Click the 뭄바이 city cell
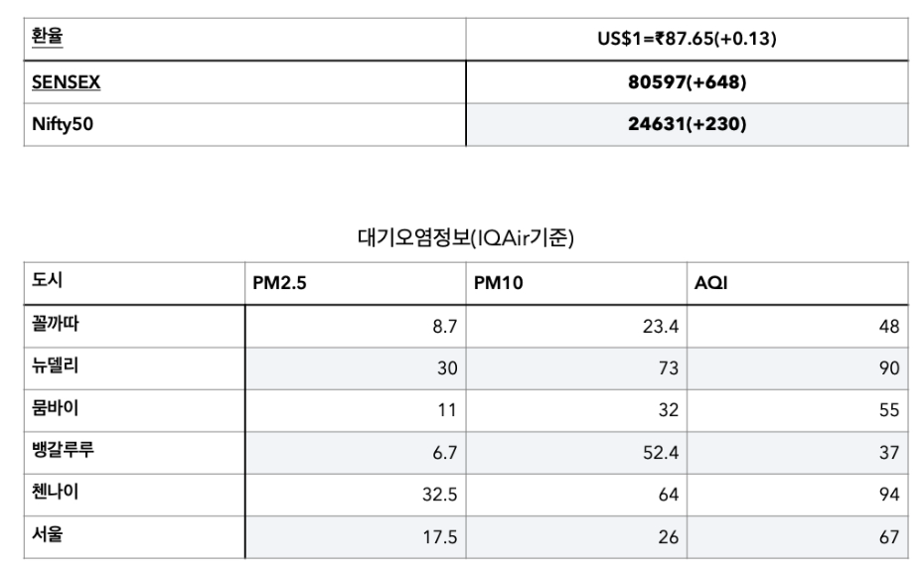The width and height of the screenshot is (924, 578). [x=56, y=408]
